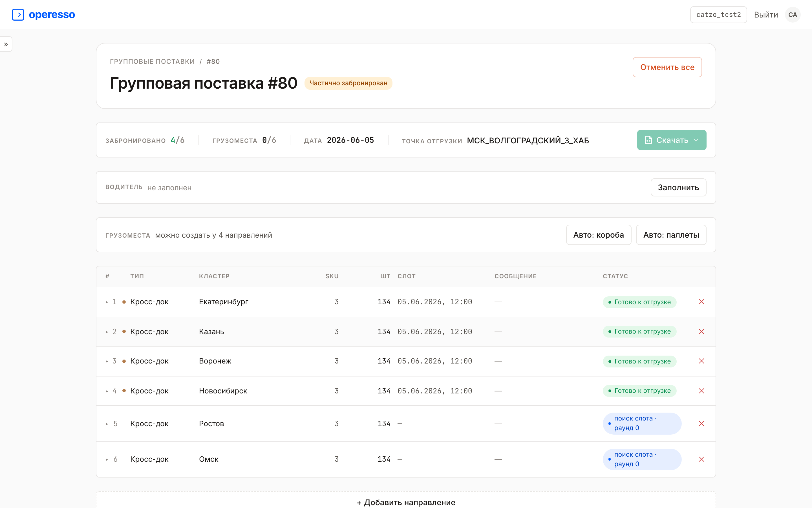The width and height of the screenshot is (812, 508).
Task: Expand row 6 Омск details
Action: pyautogui.click(x=107, y=459)
